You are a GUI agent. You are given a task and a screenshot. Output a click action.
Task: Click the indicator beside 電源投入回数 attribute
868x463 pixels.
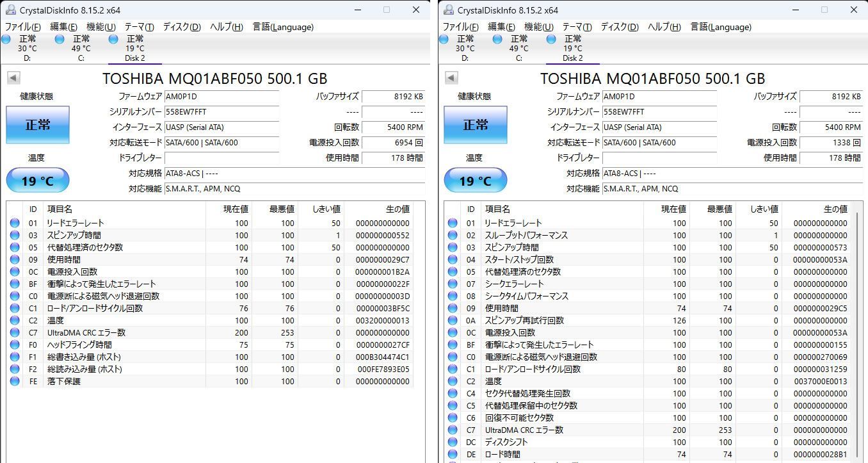14,272
